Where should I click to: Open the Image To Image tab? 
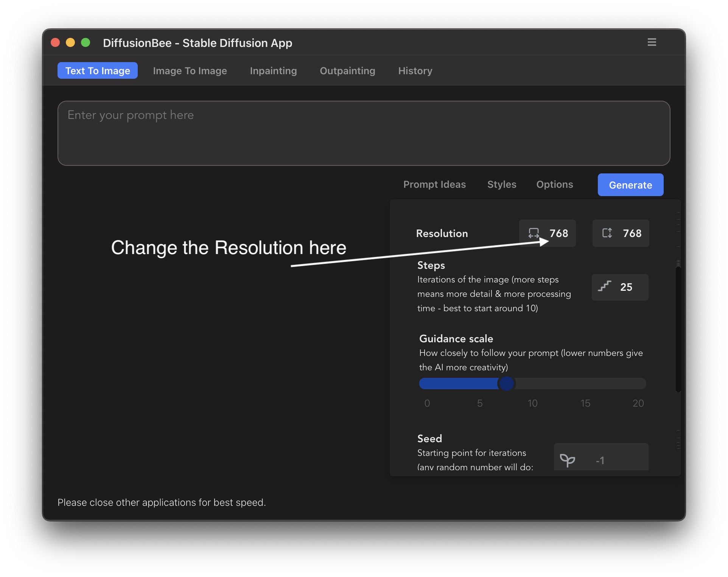click(x=190, y=71)
